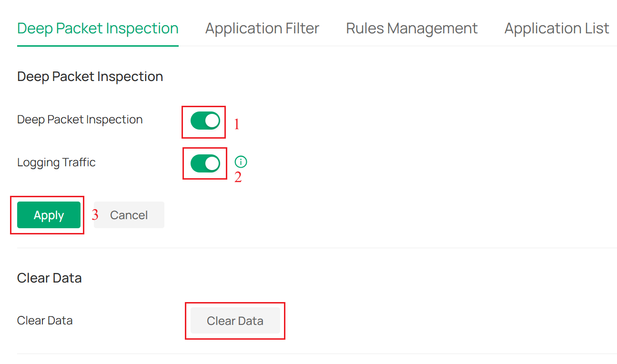Clear collected traffic data
Viewport: 617px width, 364px height.
click(x=235, y=321)
